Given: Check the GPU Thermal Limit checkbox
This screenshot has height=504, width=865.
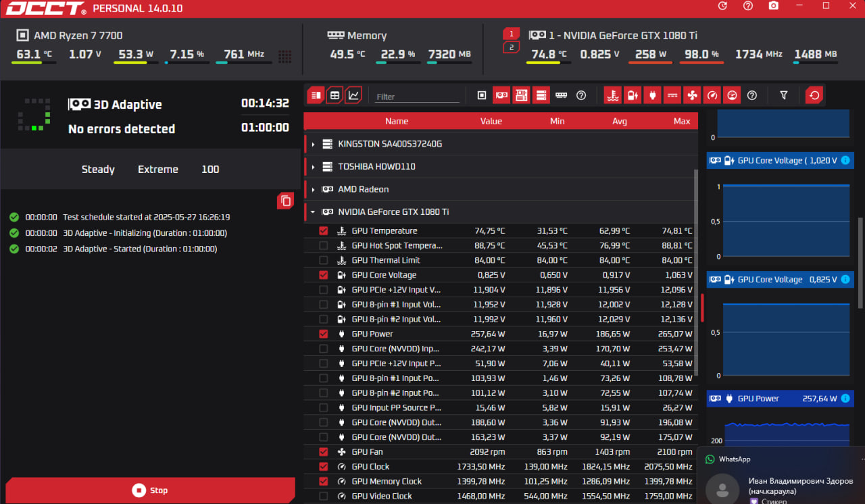Looking at the screenshot, I should pyautogui.click(x=323, y=260).
